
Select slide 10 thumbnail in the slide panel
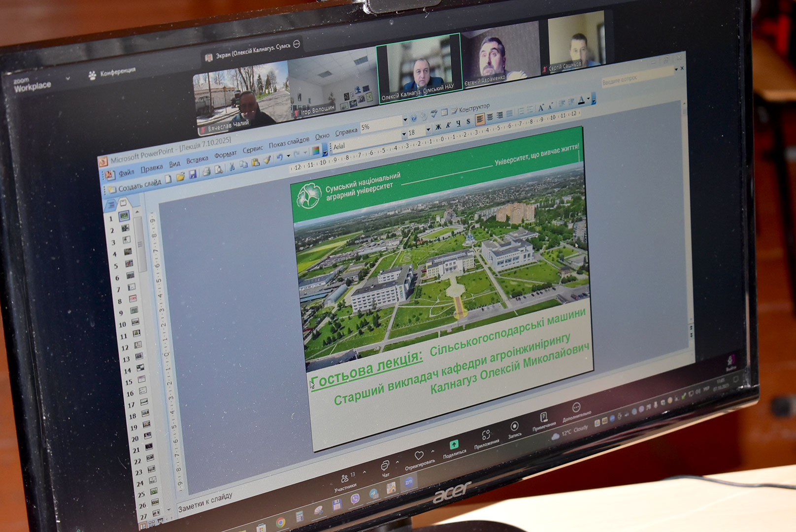click(x=135, y=322)
